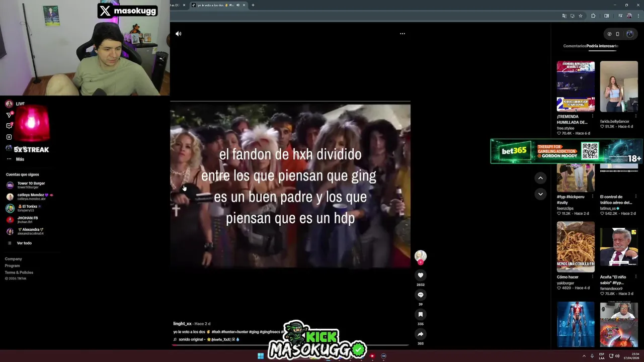Open system tray hidden icons chevron
The image size is (644, 362).
click(584, 356)
